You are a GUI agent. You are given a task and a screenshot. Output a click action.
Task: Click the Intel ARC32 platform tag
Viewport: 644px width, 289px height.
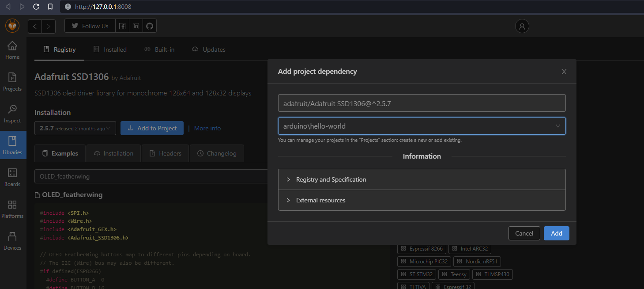tap(470, 249)
